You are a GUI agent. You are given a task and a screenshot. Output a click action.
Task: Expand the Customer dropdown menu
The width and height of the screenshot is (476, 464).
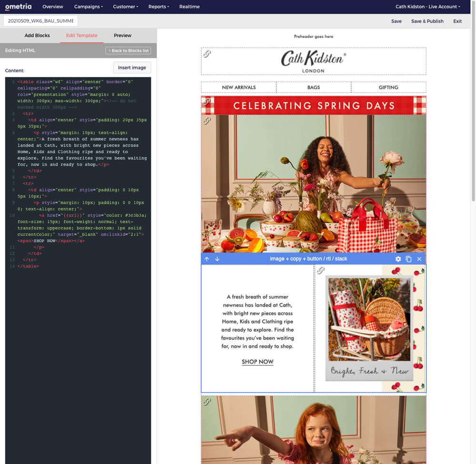pyautogui.click(x=125, y=6)
